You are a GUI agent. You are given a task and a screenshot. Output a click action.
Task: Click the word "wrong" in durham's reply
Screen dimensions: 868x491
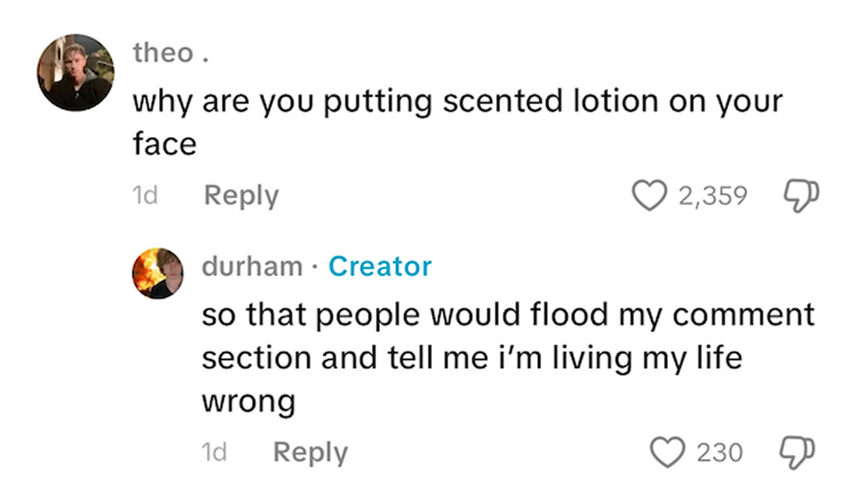coord(248,401)
